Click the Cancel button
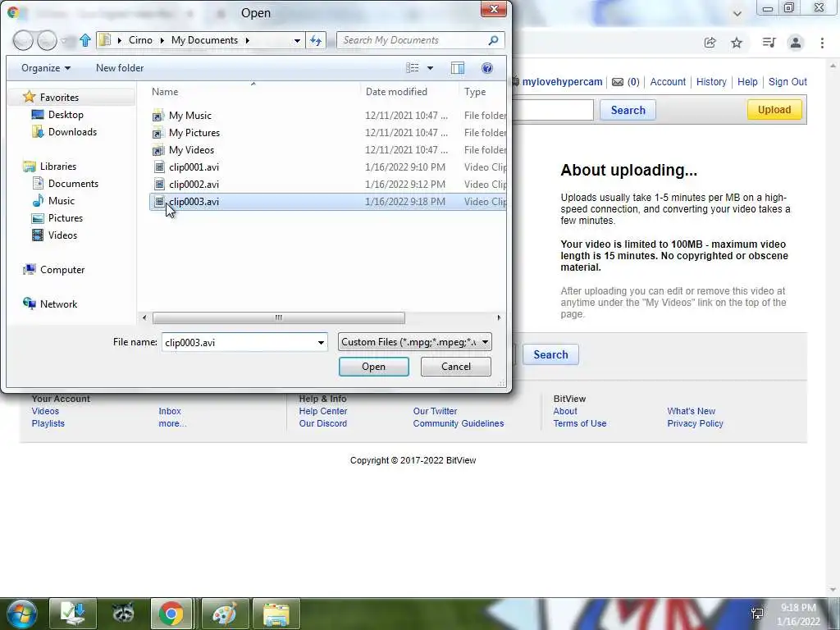 pos(456,367)
